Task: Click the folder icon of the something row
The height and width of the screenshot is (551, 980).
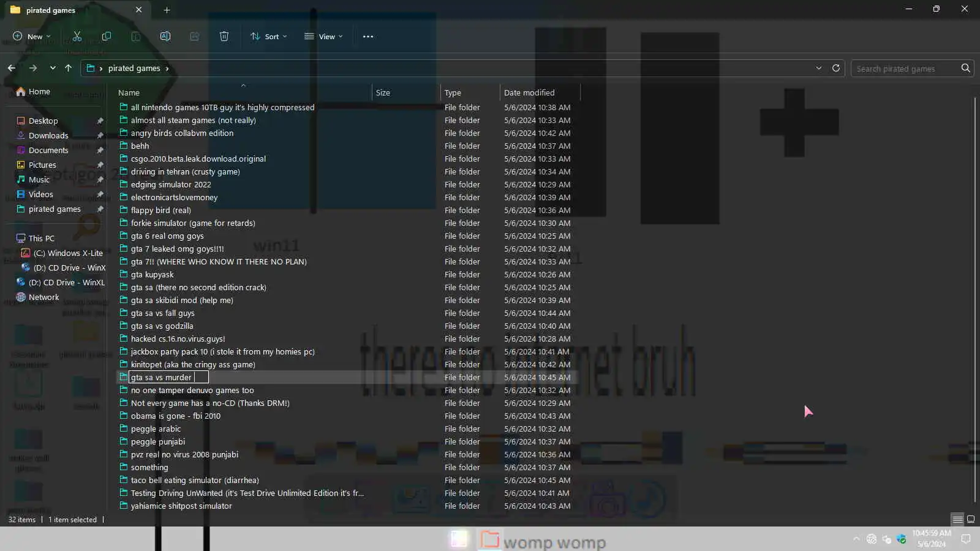Action: pos(124,467)
